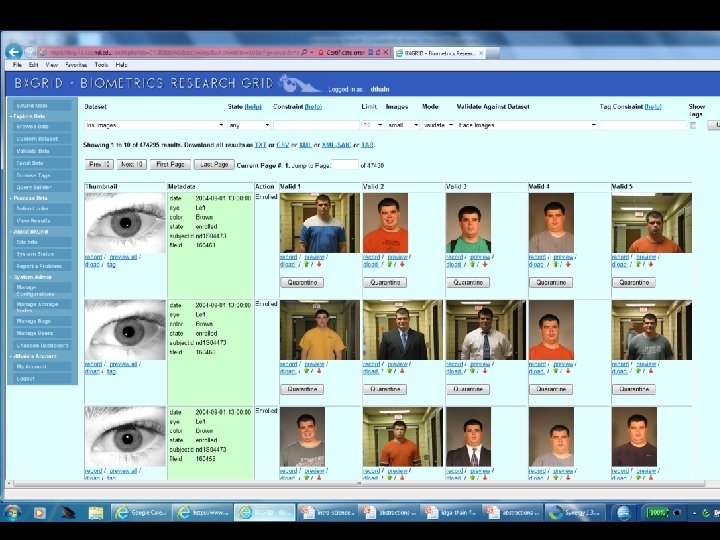Screen dimensions: 720x540
Task: Click the Tag Constraint text field
Action: pos(643,125)
